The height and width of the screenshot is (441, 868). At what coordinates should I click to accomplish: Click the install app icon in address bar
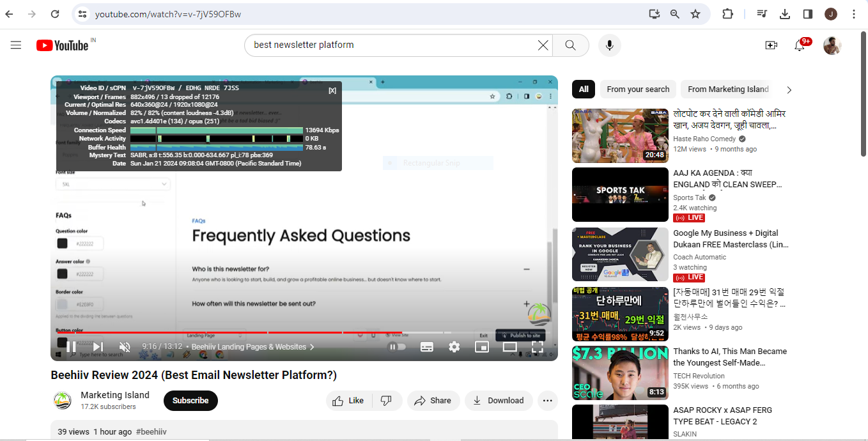point(654,14)
